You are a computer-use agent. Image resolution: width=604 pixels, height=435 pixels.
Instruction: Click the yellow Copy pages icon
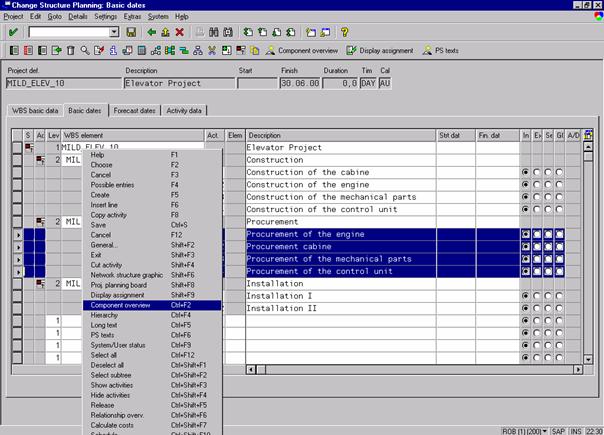[255, 50]
